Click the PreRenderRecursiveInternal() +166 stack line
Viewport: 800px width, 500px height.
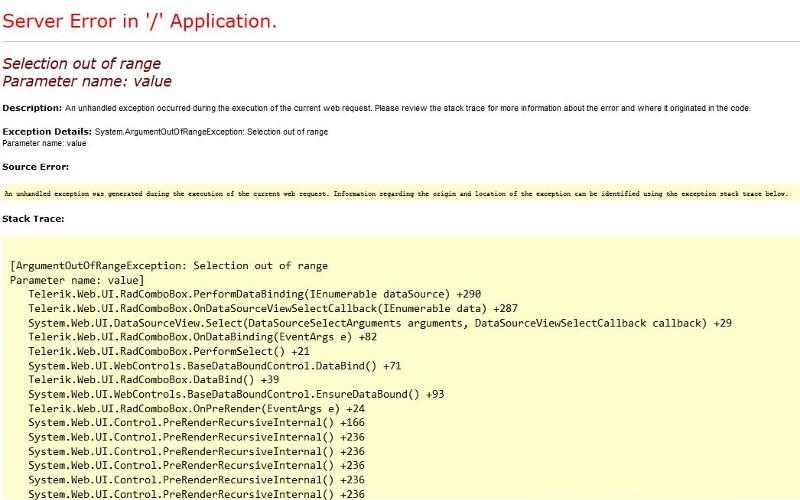(196, 422)
